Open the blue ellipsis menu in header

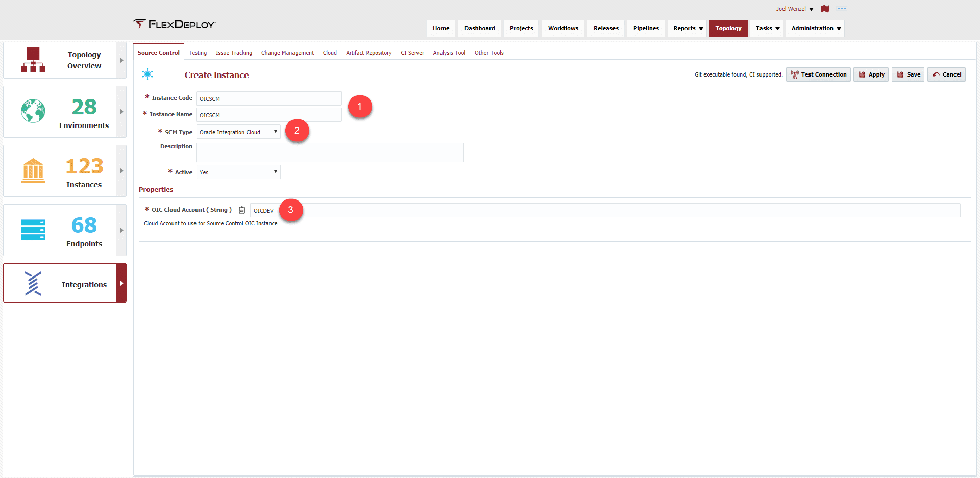[x=842, y=9]
